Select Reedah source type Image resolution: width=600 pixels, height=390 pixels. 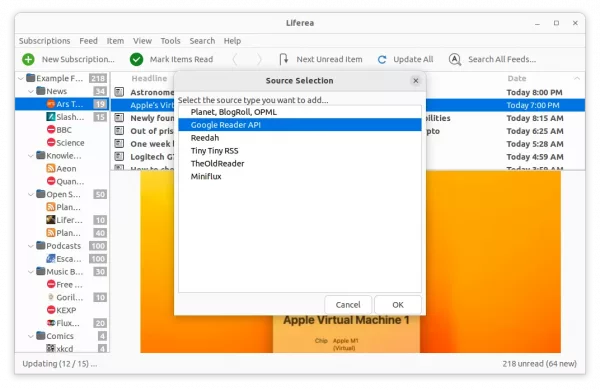300,138
